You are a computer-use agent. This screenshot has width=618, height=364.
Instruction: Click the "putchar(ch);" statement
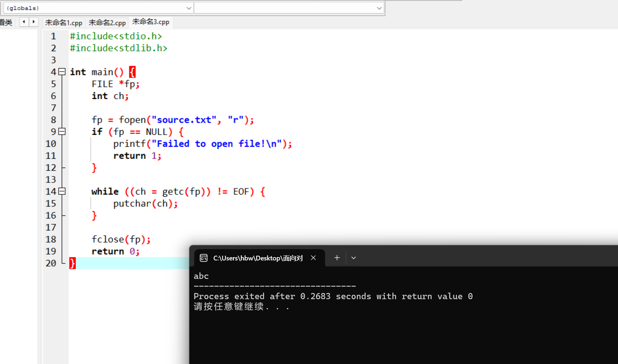coord(145,204)
